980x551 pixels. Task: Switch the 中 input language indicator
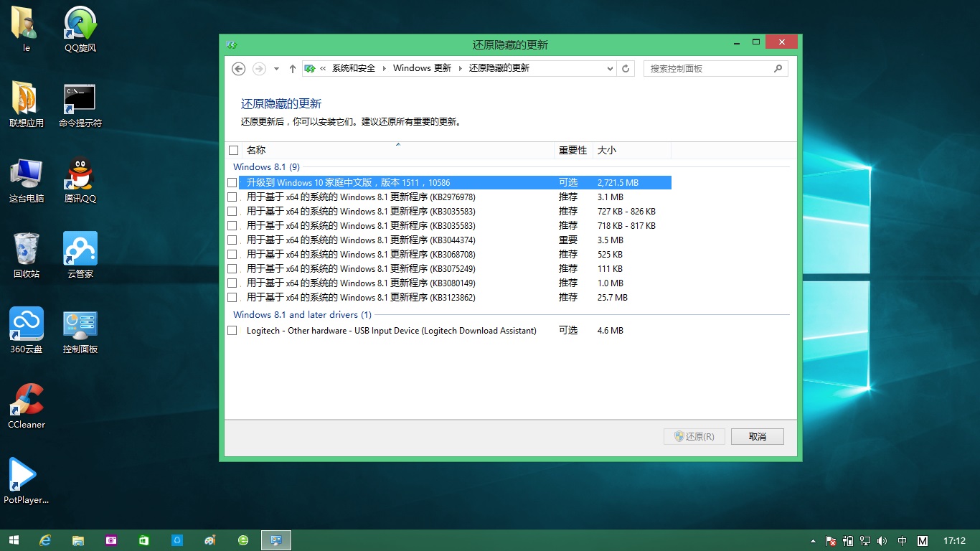tap(903, 541)
